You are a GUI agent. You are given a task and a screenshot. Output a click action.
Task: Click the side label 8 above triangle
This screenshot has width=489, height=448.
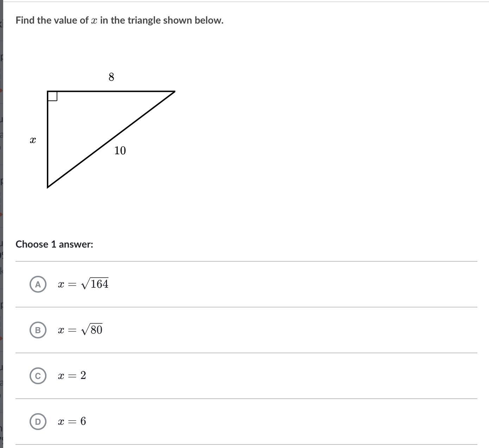coord(111,77)
